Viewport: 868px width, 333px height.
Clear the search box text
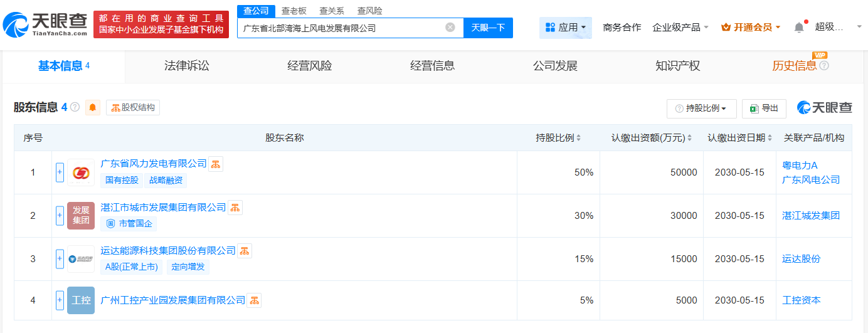(450, 28)
